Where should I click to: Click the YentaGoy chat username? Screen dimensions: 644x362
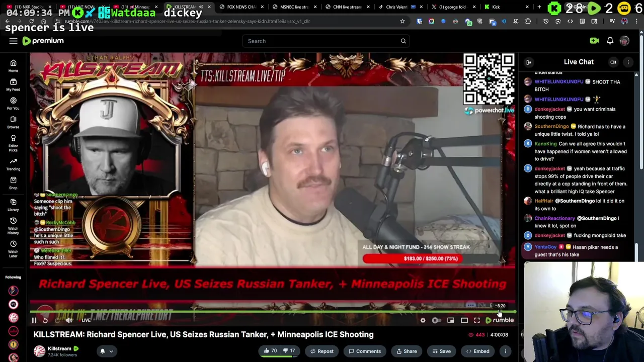(x=545, y=247)
